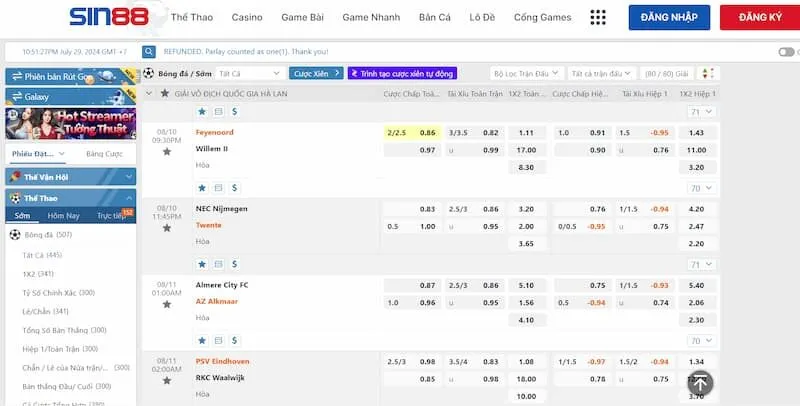Screen dimensions: 800x406
Task: Open the Tất Cả market dropdown
Action: (249, 73)
